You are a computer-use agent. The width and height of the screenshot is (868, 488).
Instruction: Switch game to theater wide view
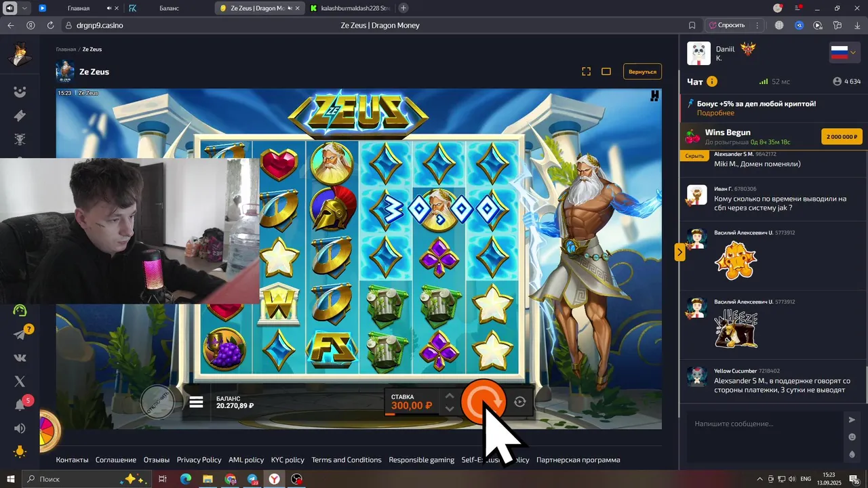(606, 71)
